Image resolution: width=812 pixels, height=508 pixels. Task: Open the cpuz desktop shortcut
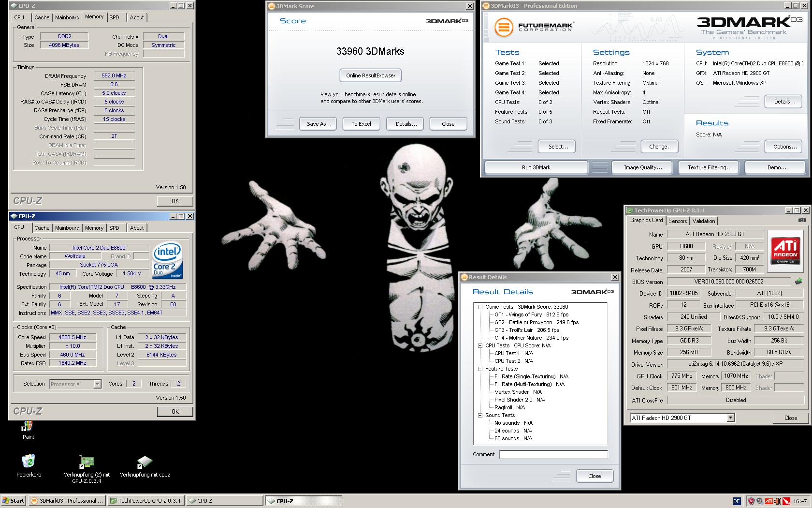[145, 466]
